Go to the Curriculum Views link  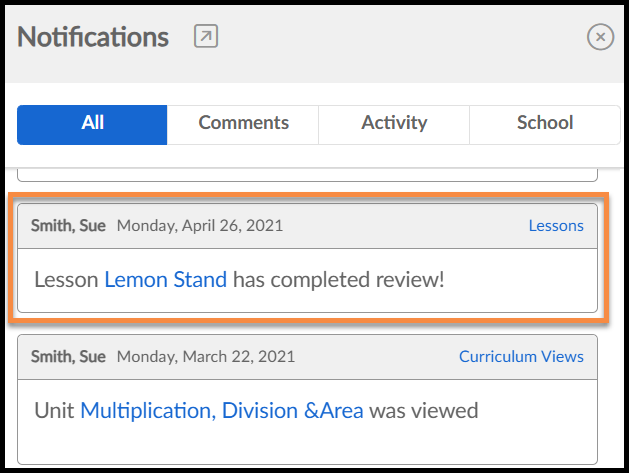pos(521,356)
